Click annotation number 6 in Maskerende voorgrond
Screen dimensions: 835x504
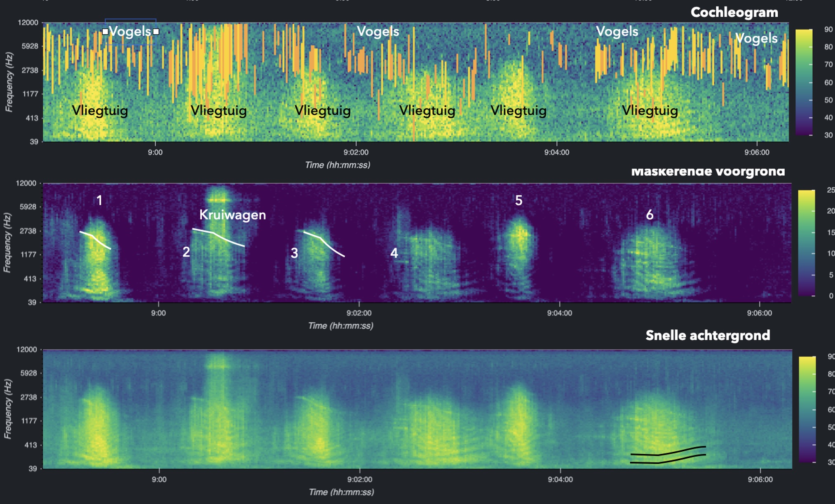(x=650, y=215)
